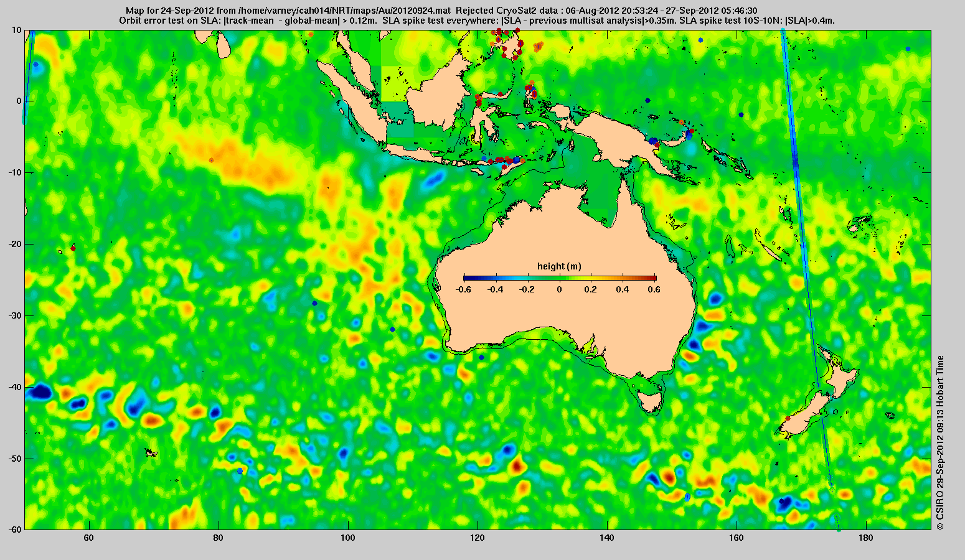Click the 'SLA spike test 10S-10N' text
Image resolution: width=965 pixels, height=560 pixels.
coord(731,21)
